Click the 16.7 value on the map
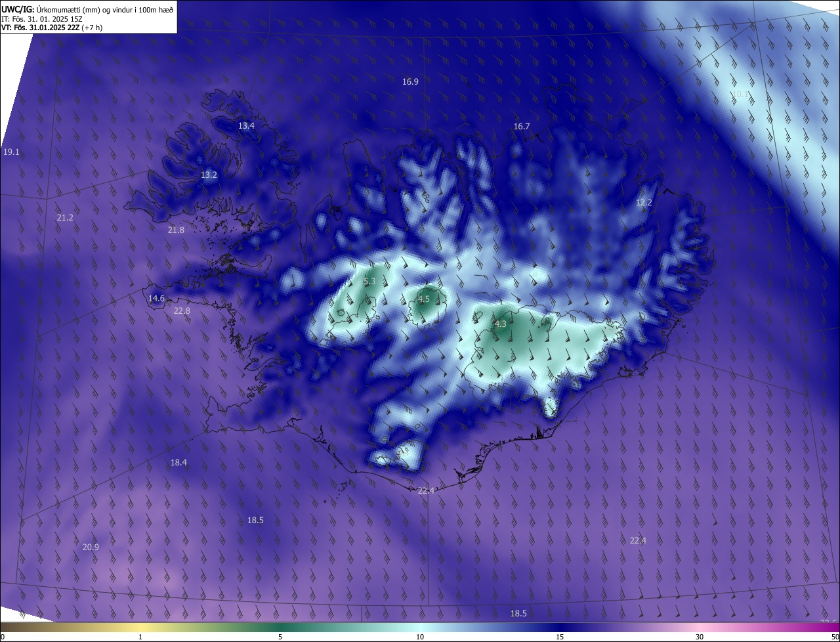 pos(522,126)
